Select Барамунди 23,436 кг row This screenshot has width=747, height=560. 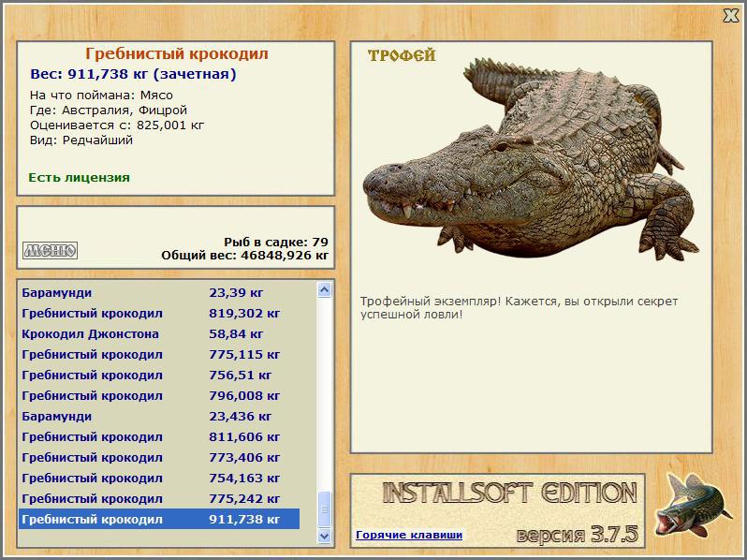click(159, 416)
